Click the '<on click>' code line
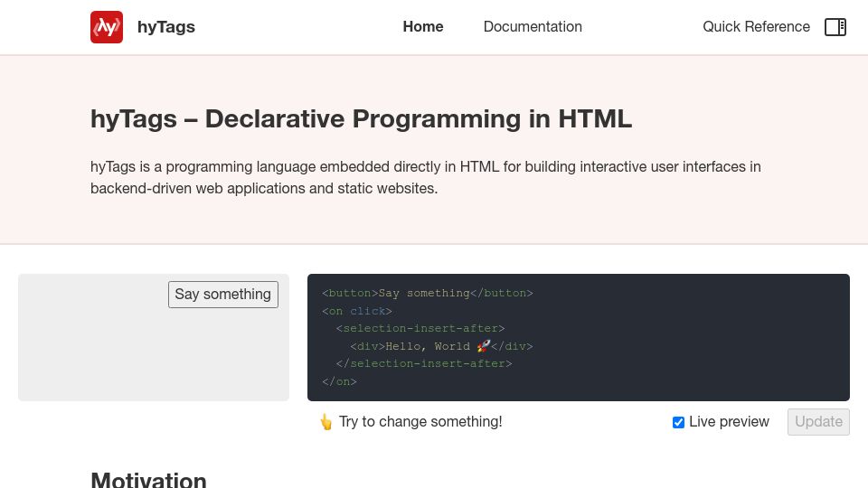The image size is (868, 488). [356, 311]
